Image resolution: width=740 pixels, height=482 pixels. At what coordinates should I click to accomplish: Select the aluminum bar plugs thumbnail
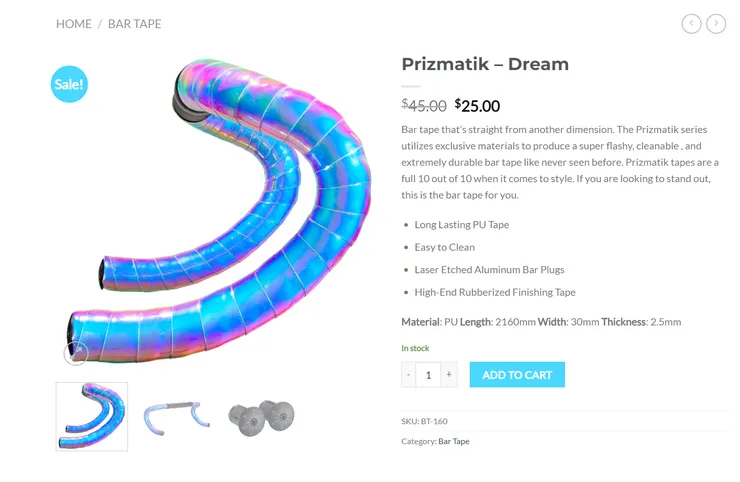coord(261,417)
